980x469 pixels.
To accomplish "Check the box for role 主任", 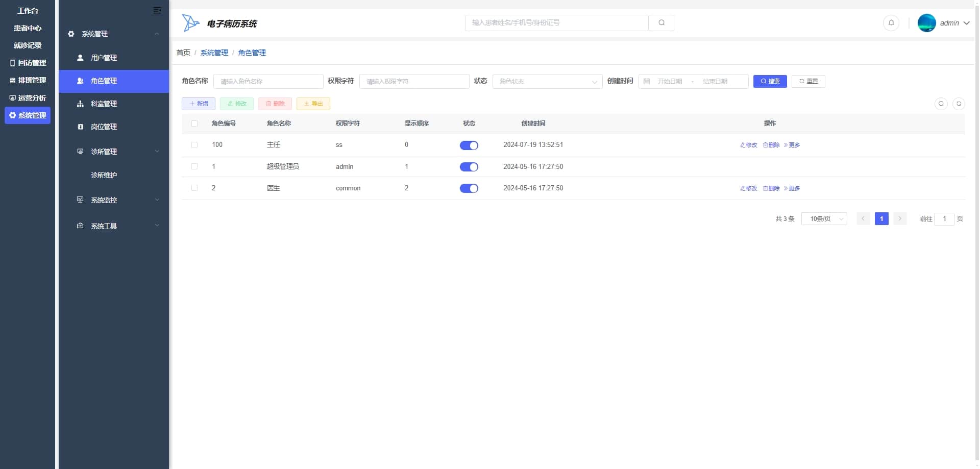I will [194, 145].
